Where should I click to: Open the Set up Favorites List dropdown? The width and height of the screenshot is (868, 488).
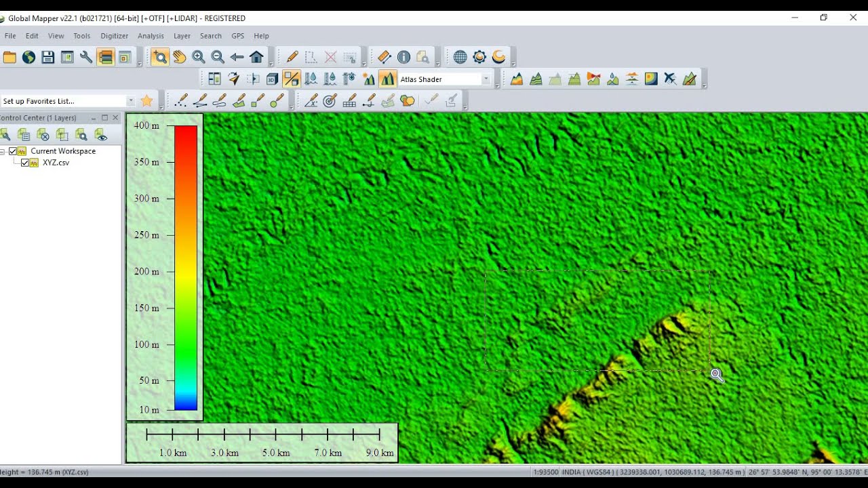click(131, 101)
